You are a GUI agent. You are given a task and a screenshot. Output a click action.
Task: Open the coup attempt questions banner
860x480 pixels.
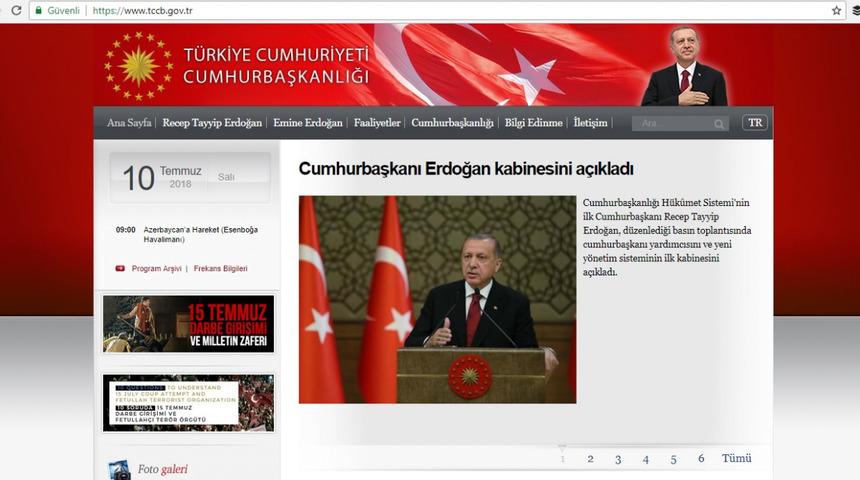tap(188, 403)
